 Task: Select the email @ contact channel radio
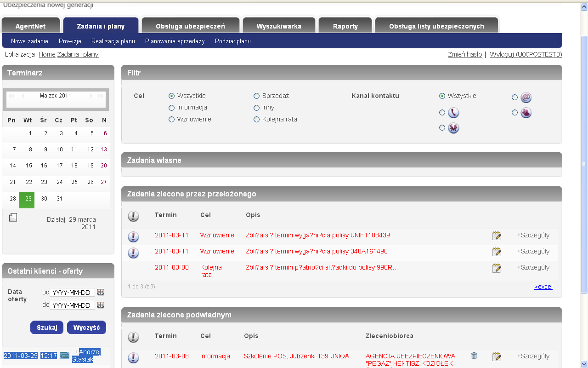(x=514, y=98)
